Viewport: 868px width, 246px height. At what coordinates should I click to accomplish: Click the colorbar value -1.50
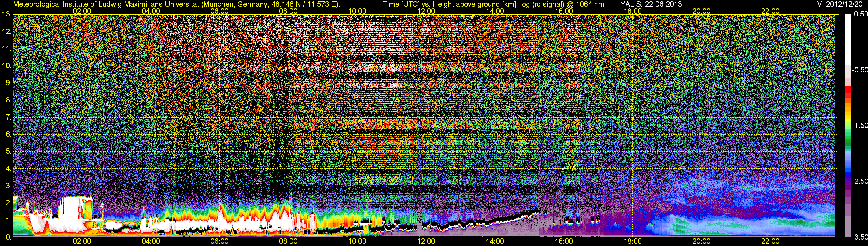[860, 125]
